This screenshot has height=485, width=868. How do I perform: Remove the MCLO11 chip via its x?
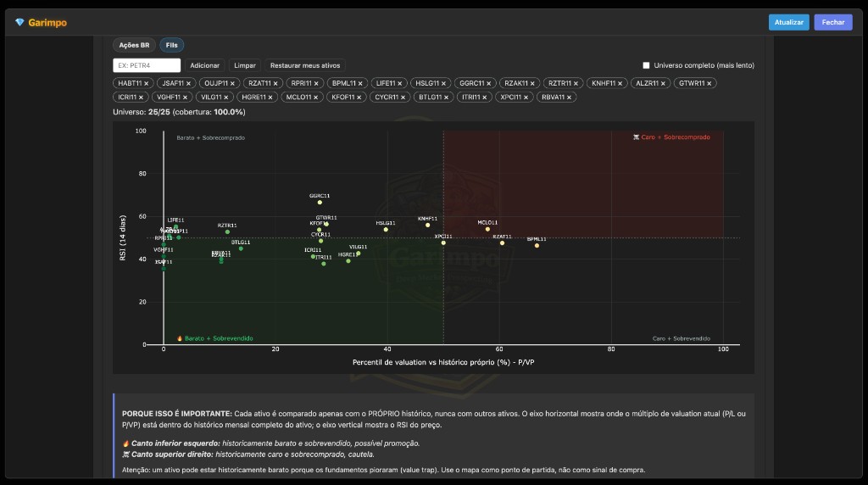315,98
